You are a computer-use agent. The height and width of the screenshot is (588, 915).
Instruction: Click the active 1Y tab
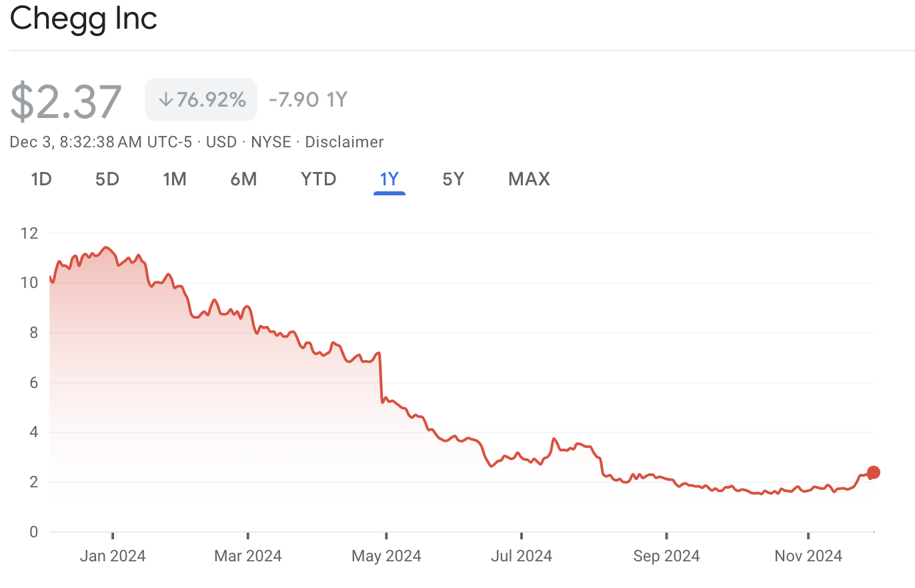tap(389, 179)
